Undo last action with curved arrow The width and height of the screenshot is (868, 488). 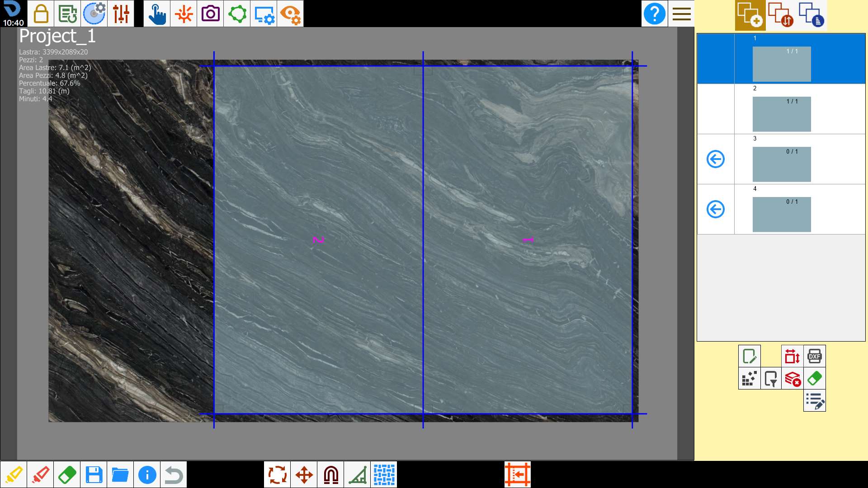tap(174, 474)
